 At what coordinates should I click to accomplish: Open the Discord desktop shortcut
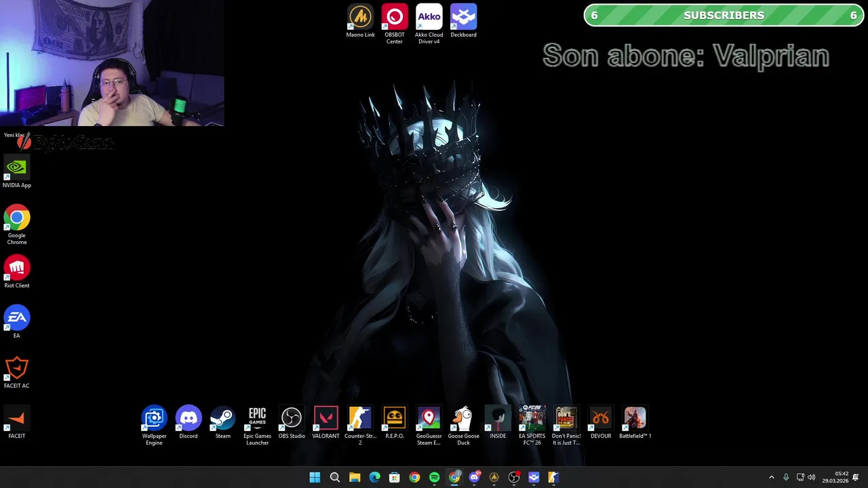189,423
